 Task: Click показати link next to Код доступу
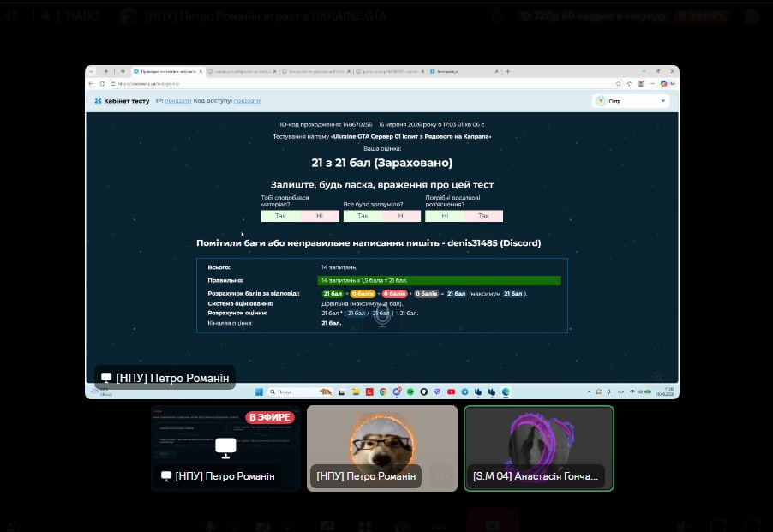tap(247, 101)
